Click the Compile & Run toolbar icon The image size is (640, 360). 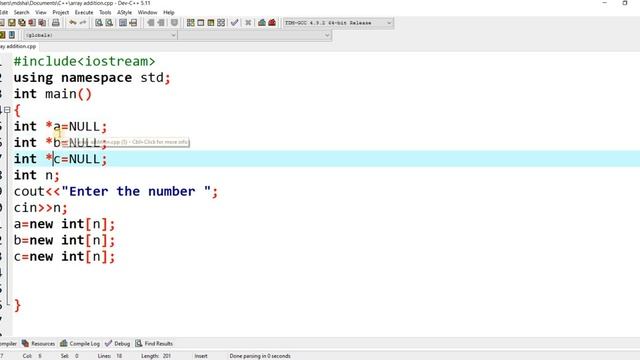(211, 23)
